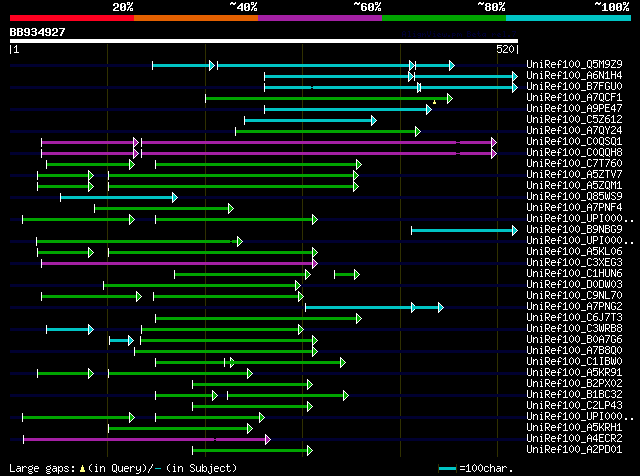
Task: Click the 'Large gaps' legend text
Action: pyautogui.click(x=41, y=468)
